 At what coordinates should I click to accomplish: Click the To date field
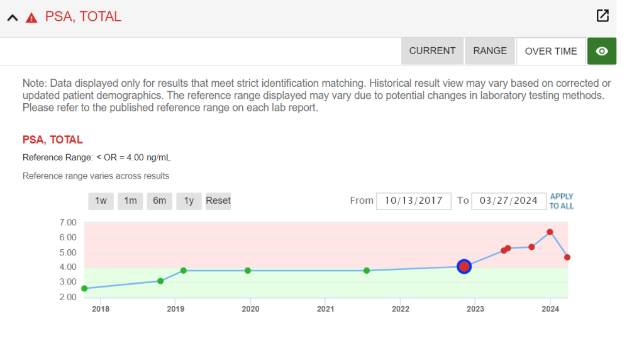coord(508,201)
